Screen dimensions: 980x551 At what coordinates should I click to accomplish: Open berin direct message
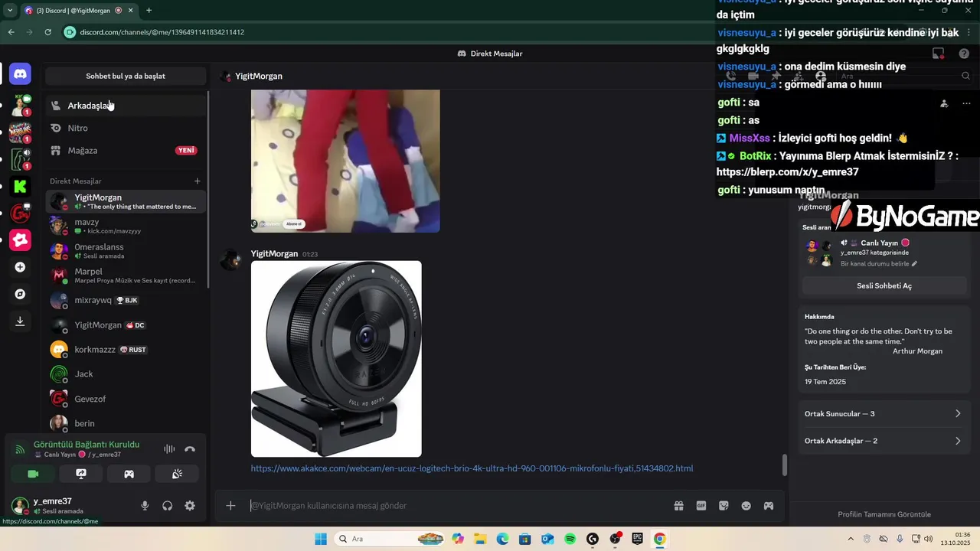pos(125,423)
